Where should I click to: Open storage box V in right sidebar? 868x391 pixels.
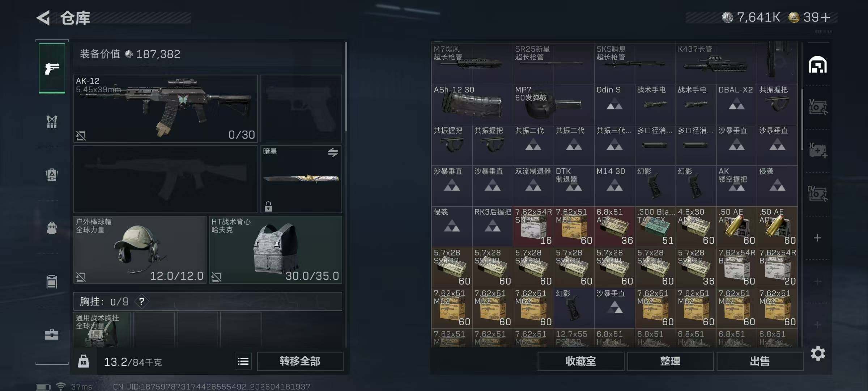pos(818,107)
